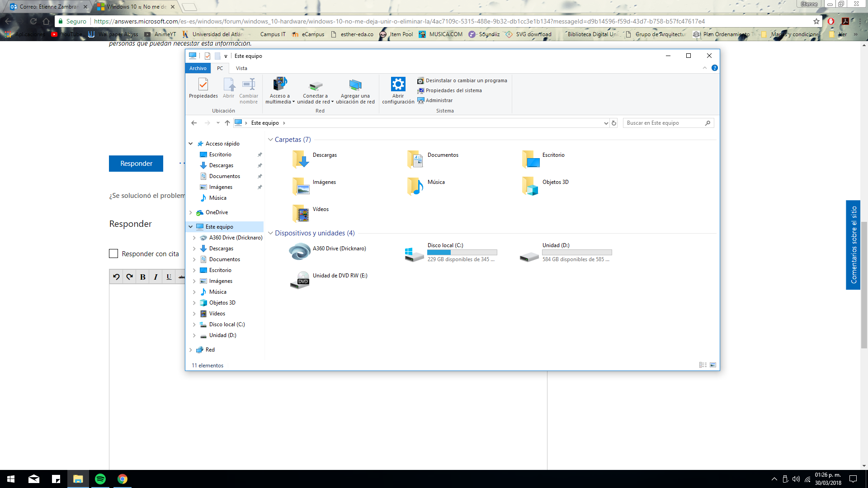Image resolution: width=868 pixels, height=488 pixels.
Task: Click the A360 Drive (Dricknaro) device icon
Action: click(x=299, y=251)
